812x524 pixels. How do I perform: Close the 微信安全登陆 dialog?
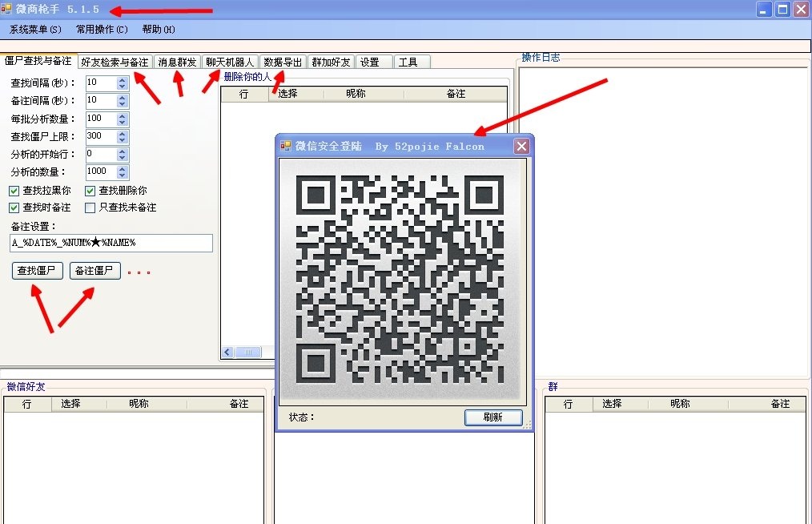(x=521, y=147)
